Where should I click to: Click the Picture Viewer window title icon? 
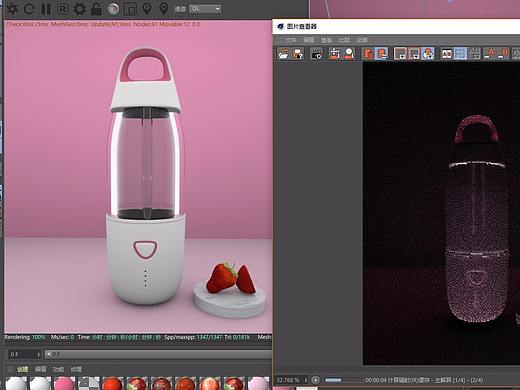click(x=280, y=26)
